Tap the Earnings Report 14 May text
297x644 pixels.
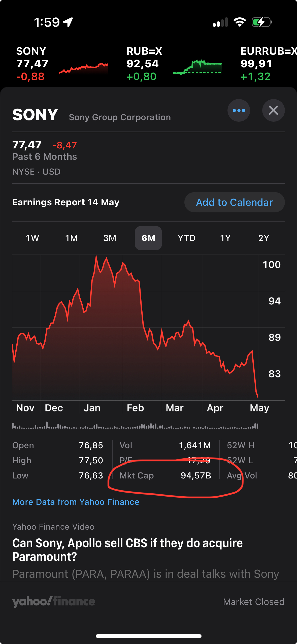(66, 202)
